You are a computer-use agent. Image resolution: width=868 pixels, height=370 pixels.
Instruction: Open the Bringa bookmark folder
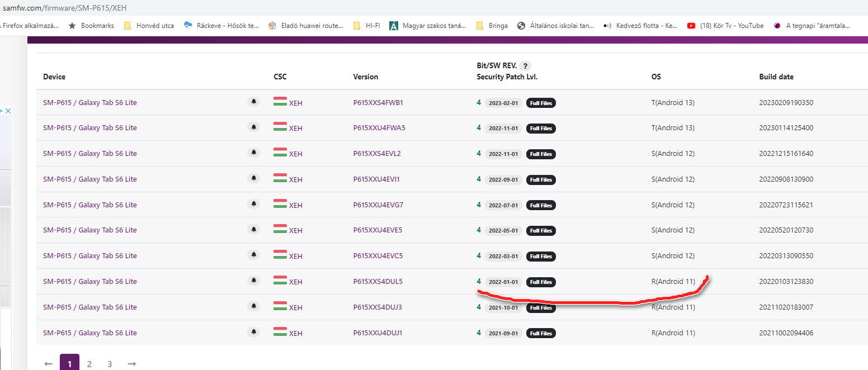tap(492, 26)
